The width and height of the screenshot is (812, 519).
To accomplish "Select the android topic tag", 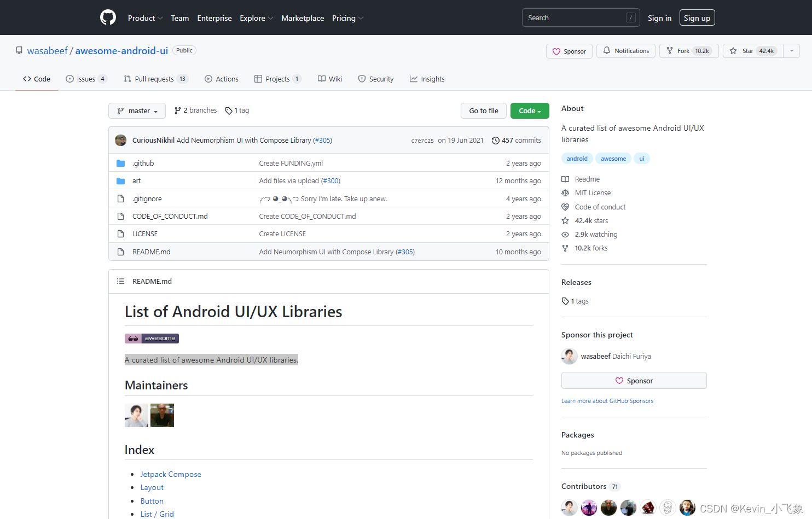I will coord(577,159).
